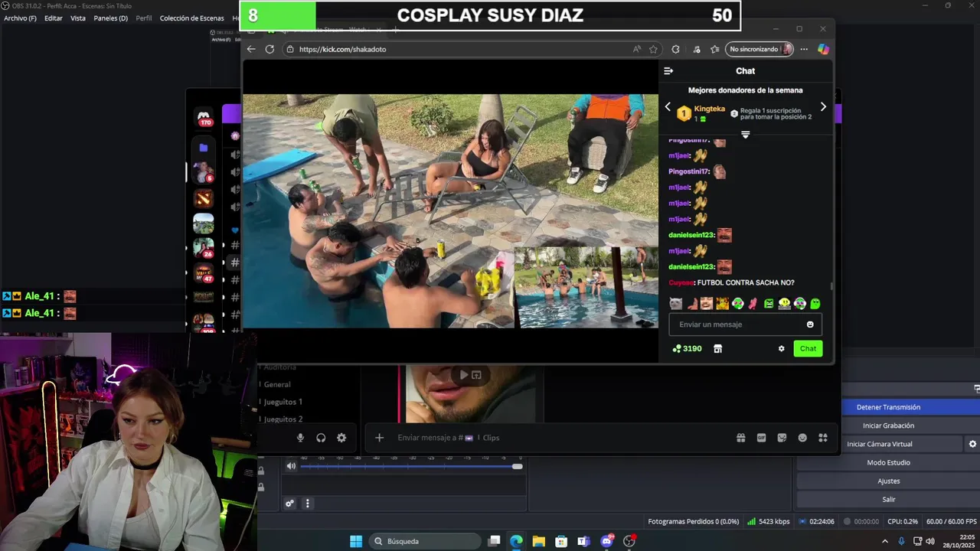Open browser extensions puzzle icon
This screenshot has width=980, height=551.
pyautogui.click(x=675, y=49)
